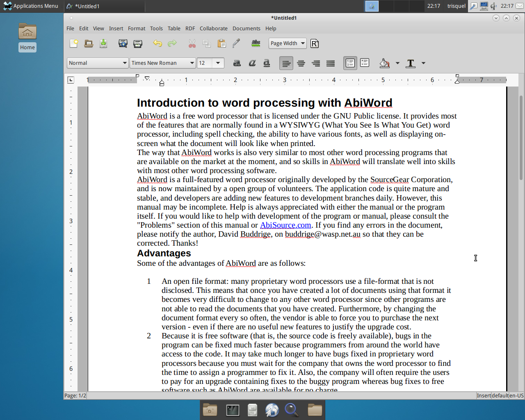This screenshot has width=525, height=420.
Task: Open the rightmost folder in dock
Action: [x=315, y=410]
